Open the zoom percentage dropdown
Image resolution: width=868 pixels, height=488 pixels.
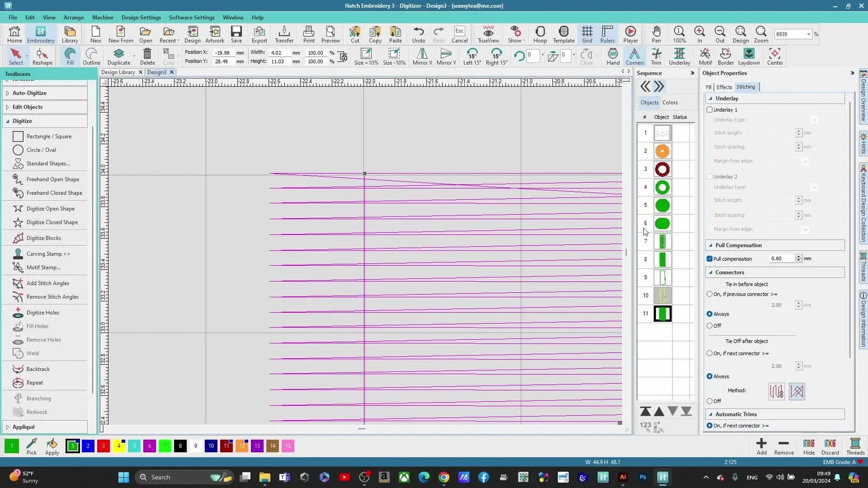click(809, 34)
